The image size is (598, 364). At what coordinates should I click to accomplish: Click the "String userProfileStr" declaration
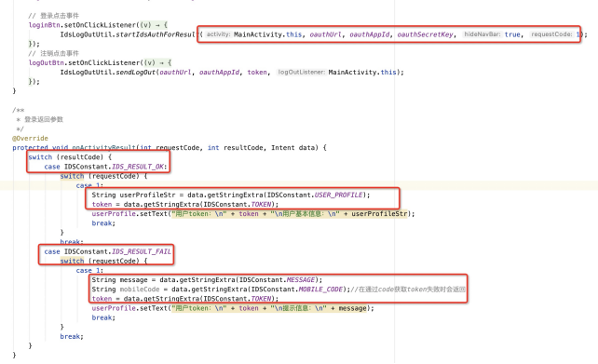tap(133, 195)
